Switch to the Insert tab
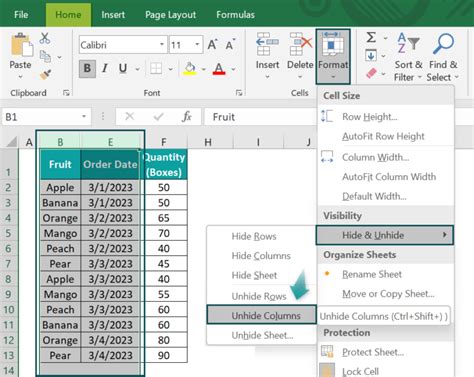The height and width of the screenshot is (377, 474). 113,15
